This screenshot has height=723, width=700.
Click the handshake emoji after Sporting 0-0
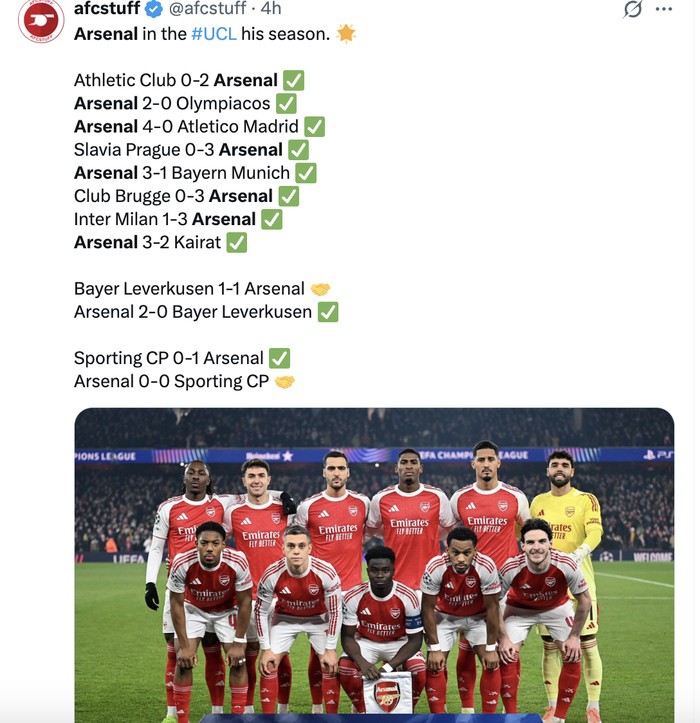(x=285, y=381)
